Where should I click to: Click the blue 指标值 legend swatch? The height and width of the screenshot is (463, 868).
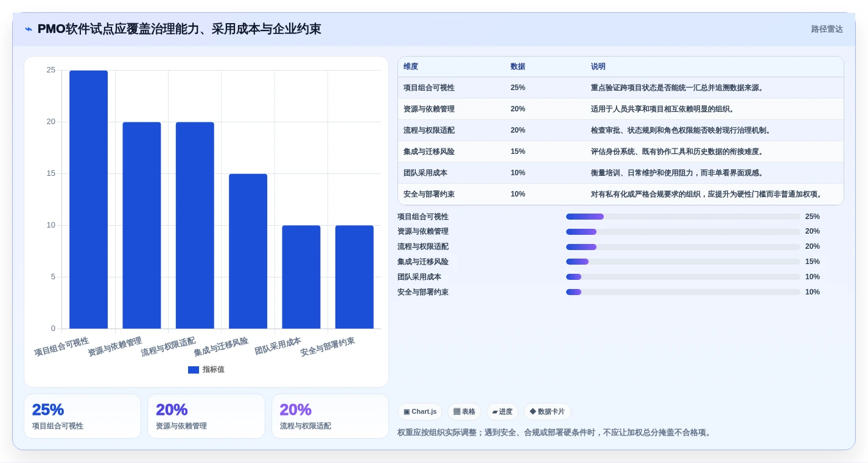pos(194,369)
